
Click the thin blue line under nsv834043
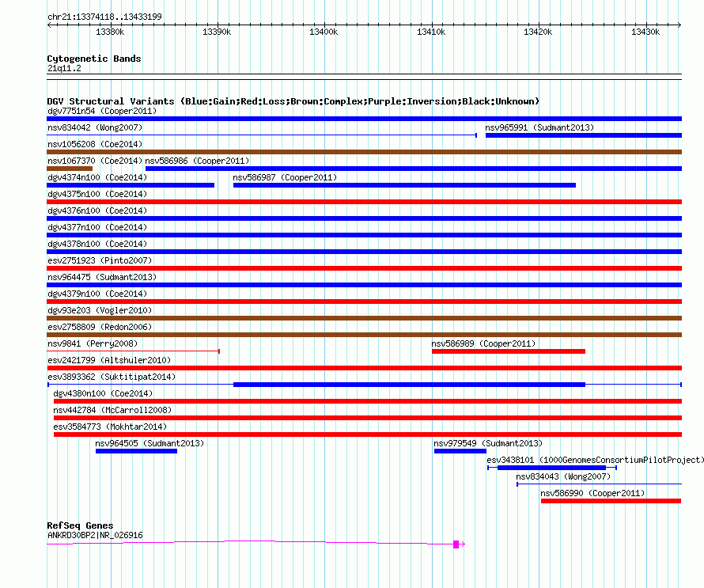tap(600, 484)
